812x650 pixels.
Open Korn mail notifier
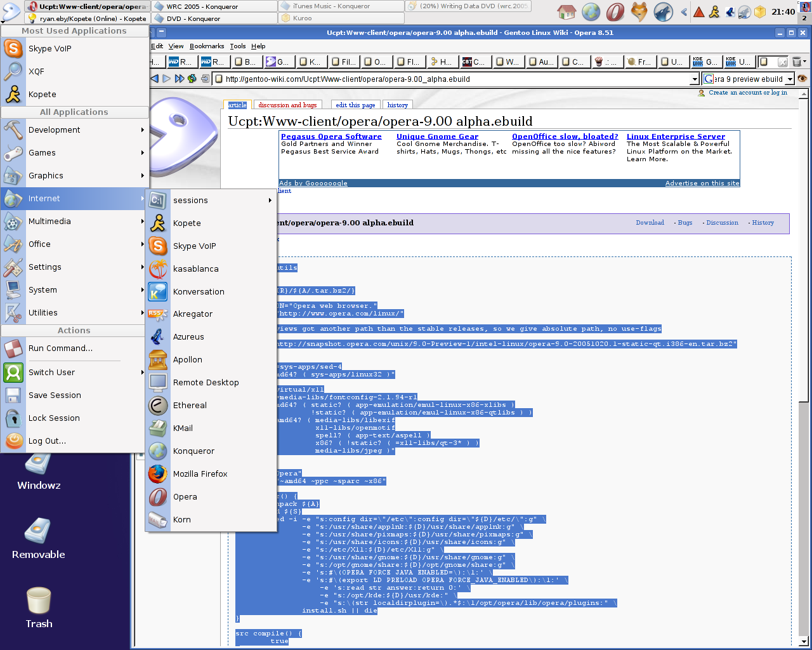click(211, 519)
